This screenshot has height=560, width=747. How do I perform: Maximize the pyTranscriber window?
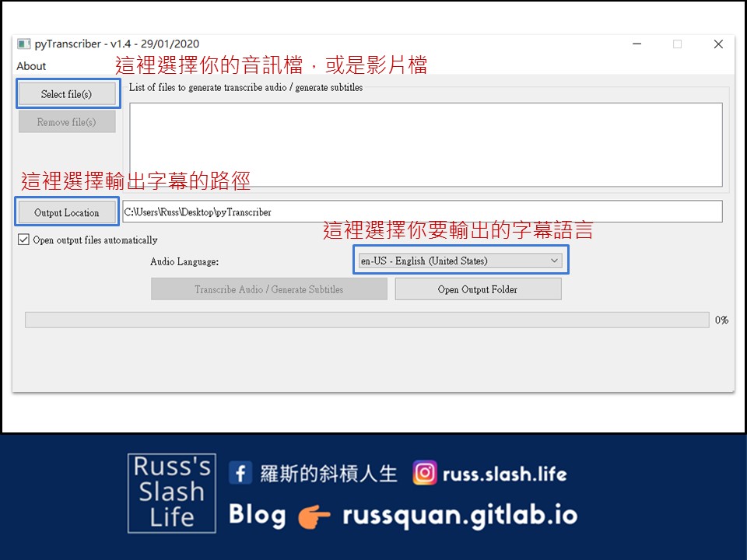pos(677,44)
